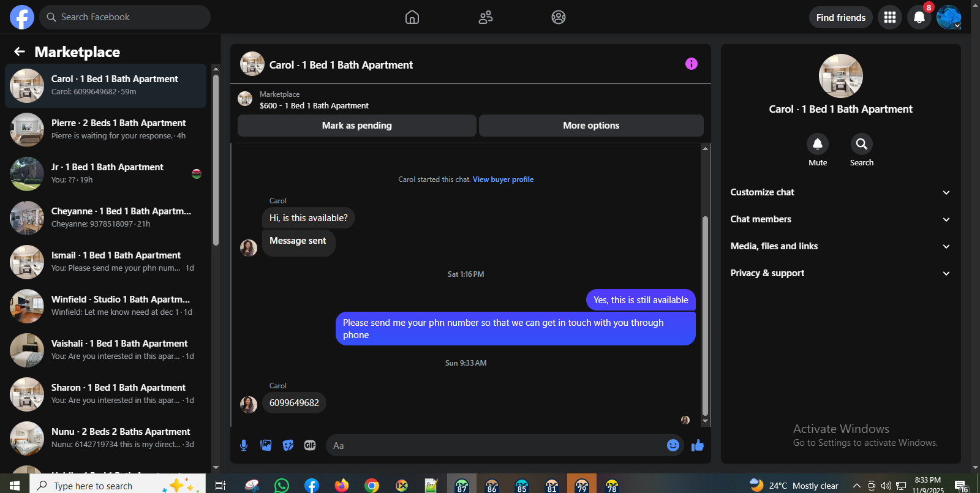Viewport: 980px width, 493px height.
Task: Click Carol's avatar beside 6099649682 message
Action: 249,404
